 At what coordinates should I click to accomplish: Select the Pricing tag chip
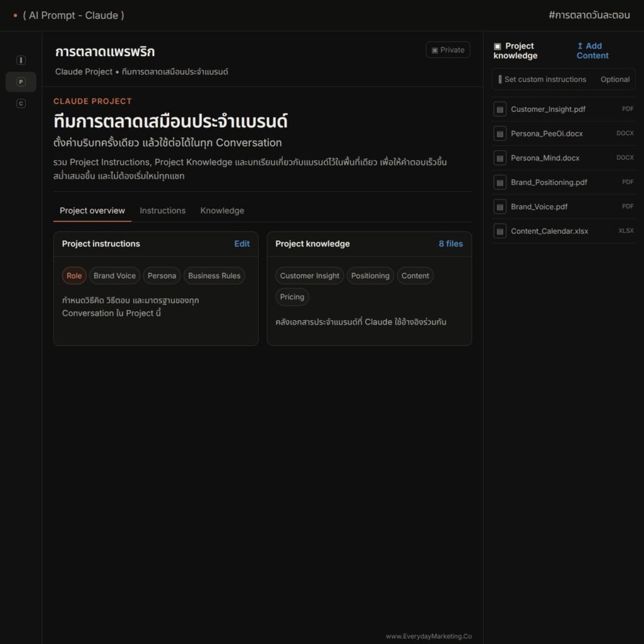tap(292, 297)
